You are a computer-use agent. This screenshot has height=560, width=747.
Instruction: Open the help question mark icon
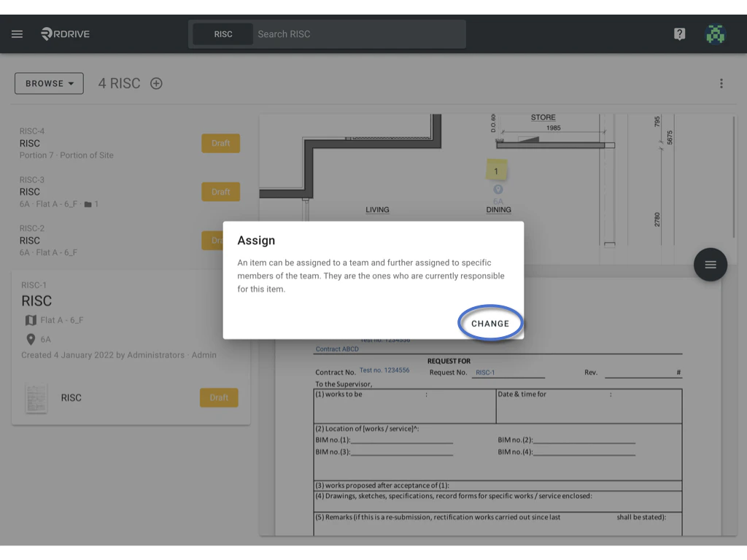pos(679,34)
